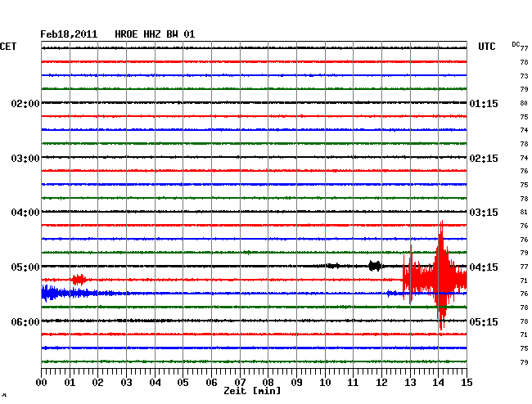Click the "09" minute axis label
Viewport: 532px width, 404px height.
[296, 382]
